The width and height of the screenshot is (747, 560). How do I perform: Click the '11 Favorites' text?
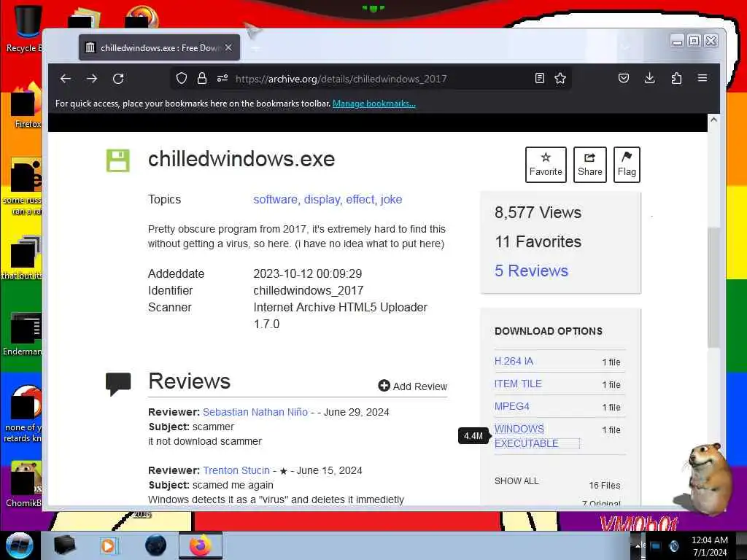coord(538,242)
